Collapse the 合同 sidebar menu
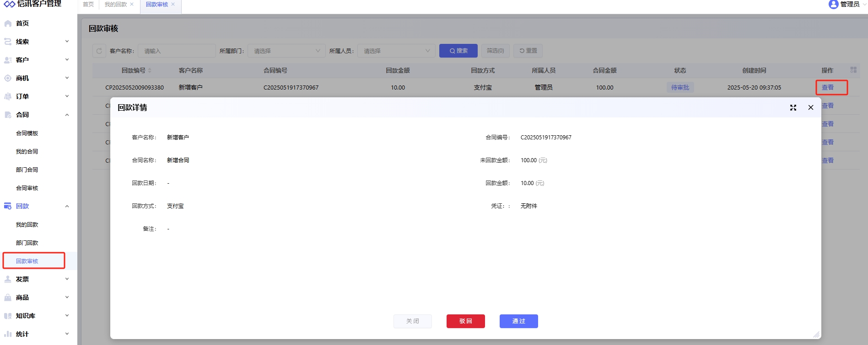 coord(67,115)
